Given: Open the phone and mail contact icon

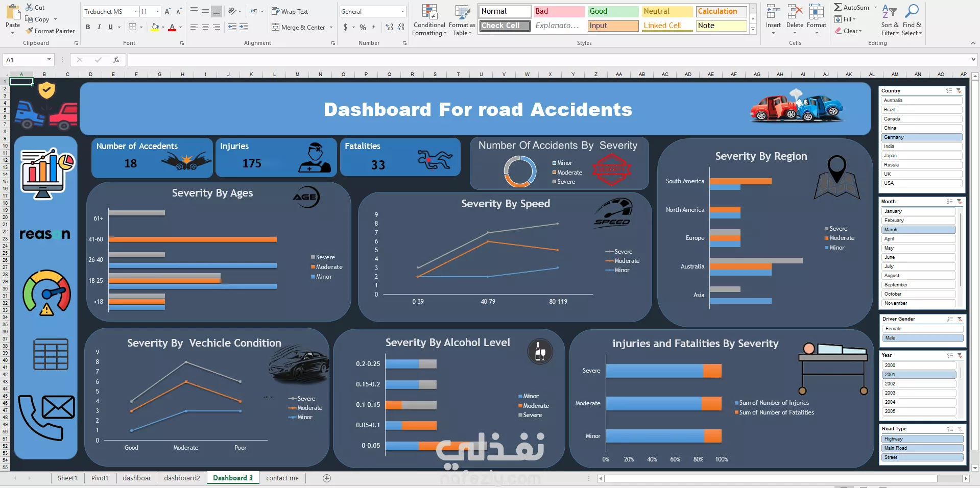Looking at the screenshot, I should 46,418.
